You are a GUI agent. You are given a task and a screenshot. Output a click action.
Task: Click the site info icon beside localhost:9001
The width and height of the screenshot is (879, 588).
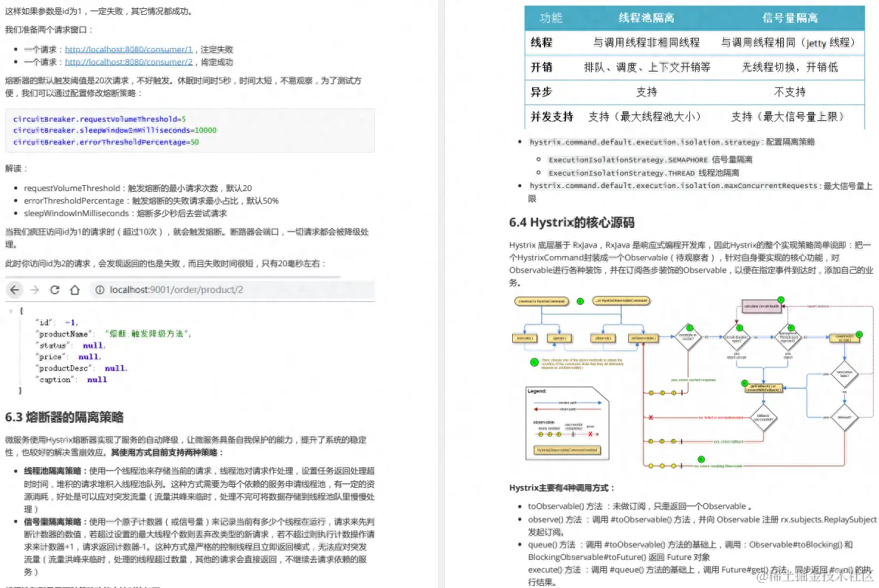click(100, 290)
